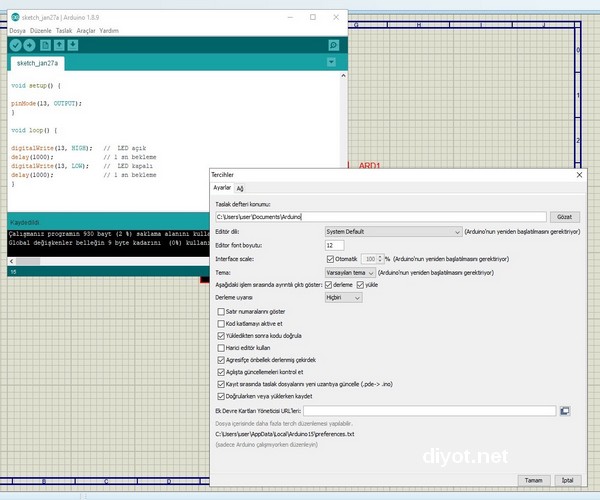This screenshot has width=600, height=500.
Task: Click the console horizontal scrollbar thumb
Action: pyautogui.click(x=28, y=261)
